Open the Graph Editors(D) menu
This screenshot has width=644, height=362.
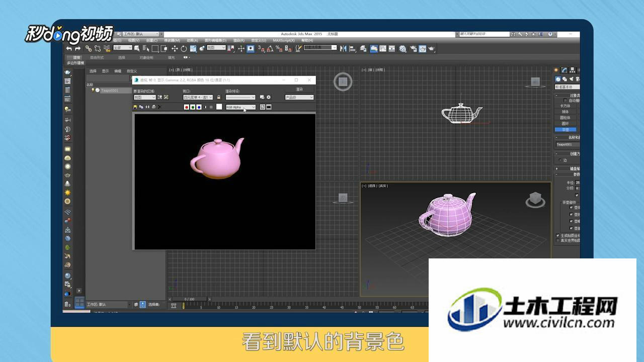pos(215,40)
